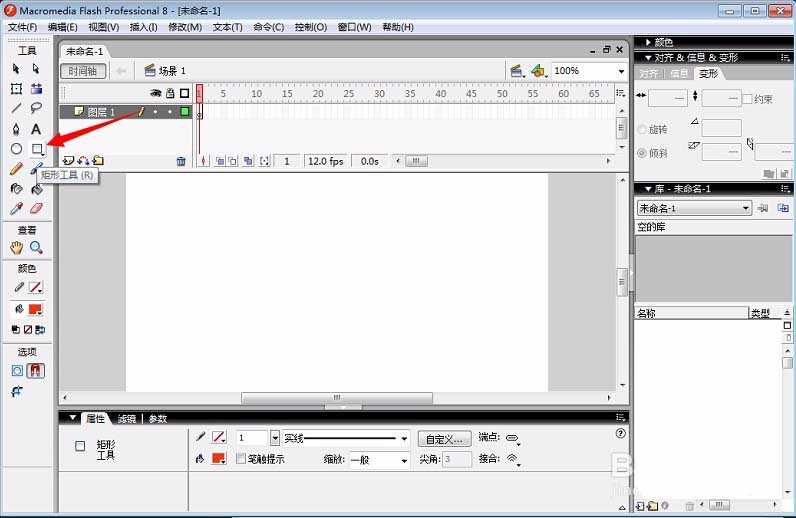
Task: Collapse the Properties panel triangle
Action: [73, 418]
